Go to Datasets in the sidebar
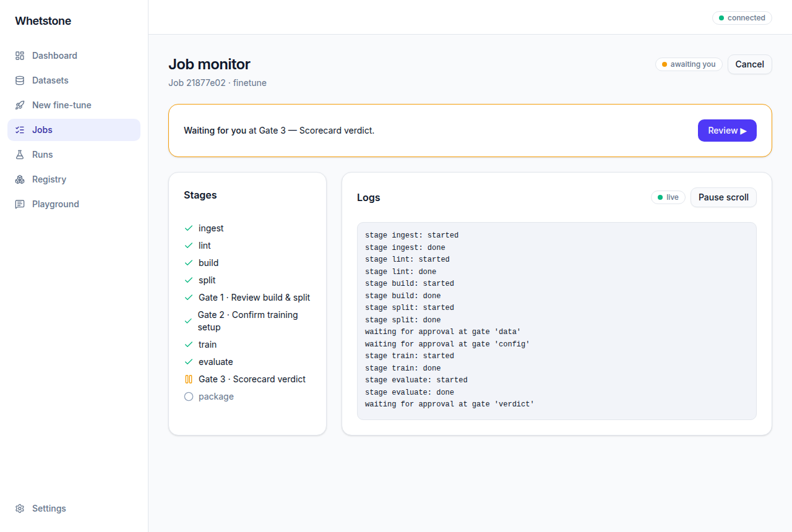 pos(74,80)
